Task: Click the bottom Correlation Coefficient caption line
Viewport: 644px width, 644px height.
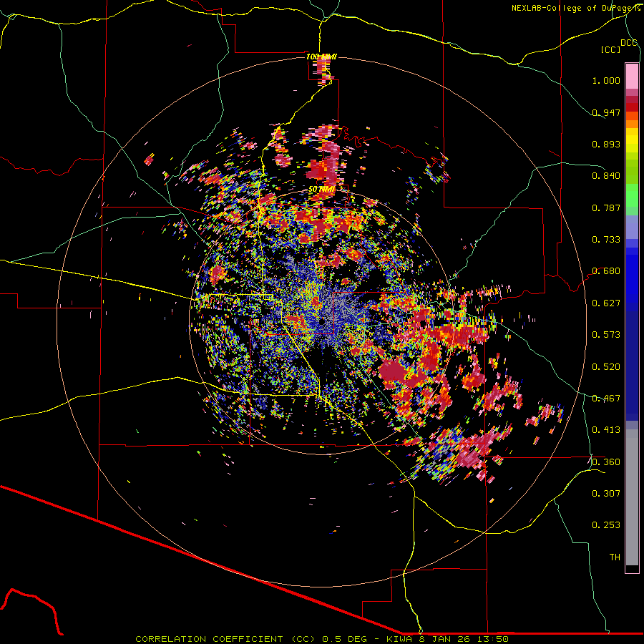Action: pyautogui.click(x=321, y=639)
